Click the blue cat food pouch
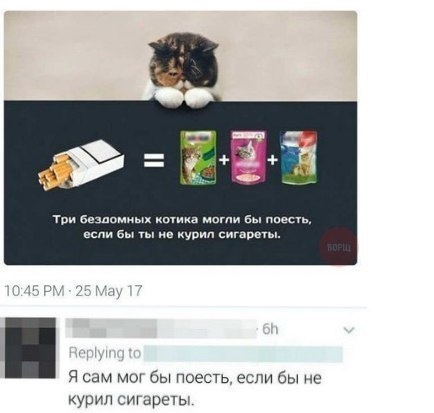Viewport: 434px width, 413px height. [x=299, y=157]
